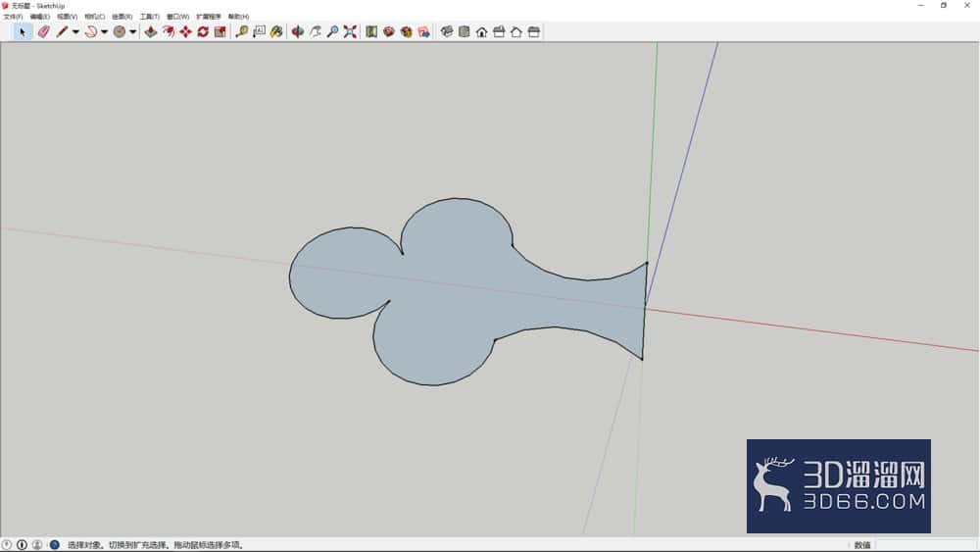This screenshot has width=980, height=552.
Task: Activate the Move tool with red arrows
Action: tap(185, 32)
